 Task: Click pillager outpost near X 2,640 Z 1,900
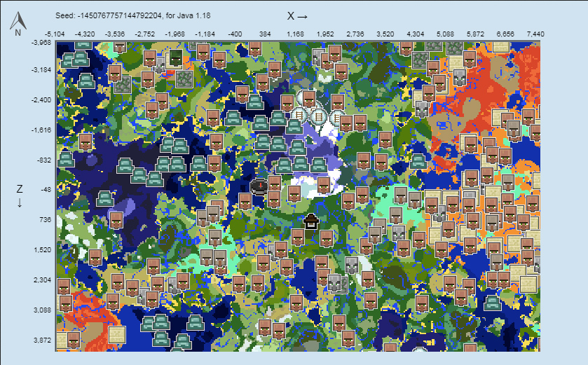(x=352, y=265)
